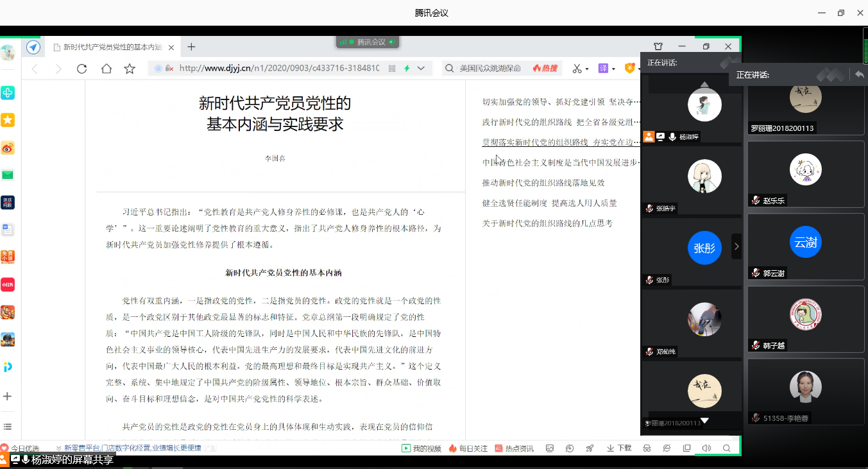Toggle 杨淑婷's microphone icon

(x=672, y=137)
